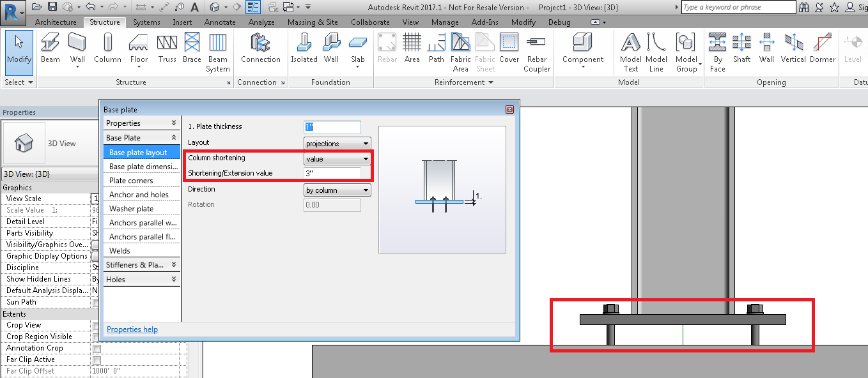The height and width of the screenshot is (378, 868).
Task: Click the Properties help link
Action: coord(132,329)
